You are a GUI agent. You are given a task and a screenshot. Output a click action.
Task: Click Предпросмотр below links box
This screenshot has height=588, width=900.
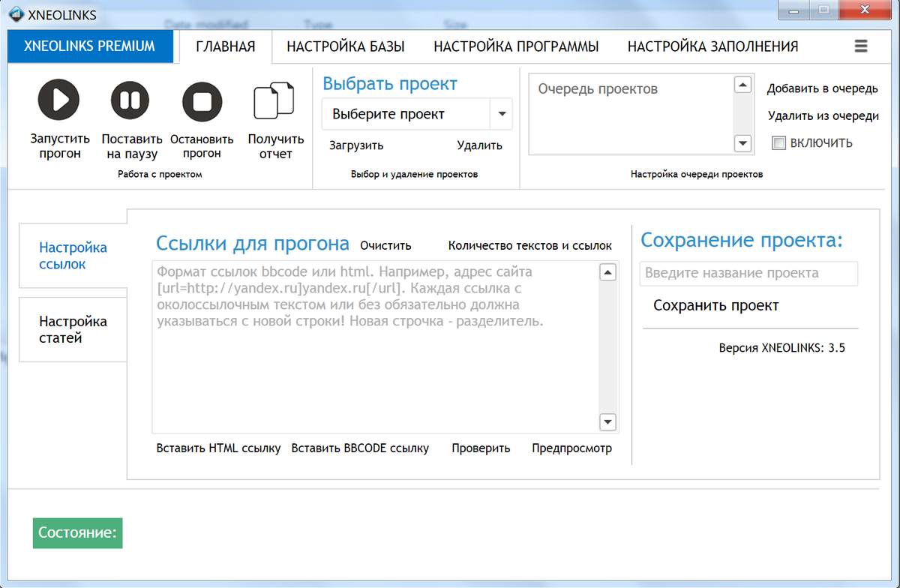pos(571,448)
